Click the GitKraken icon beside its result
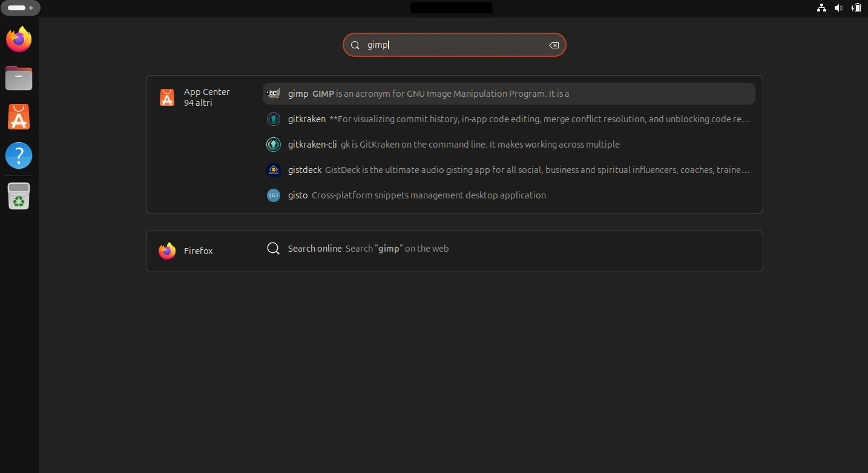The image size is (868, 473). tap(274, 119)
